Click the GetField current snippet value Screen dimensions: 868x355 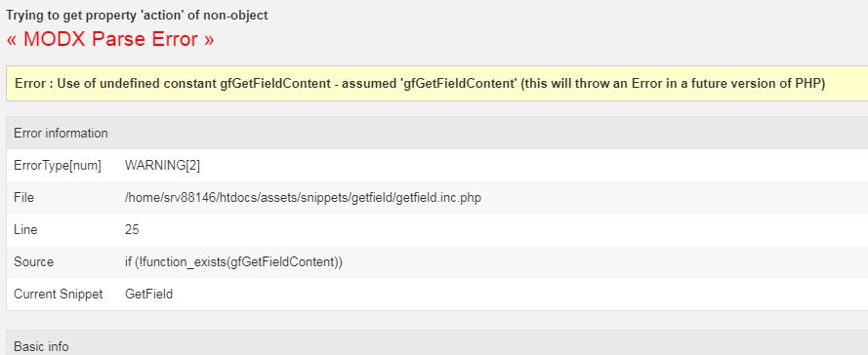click(148, 294)
